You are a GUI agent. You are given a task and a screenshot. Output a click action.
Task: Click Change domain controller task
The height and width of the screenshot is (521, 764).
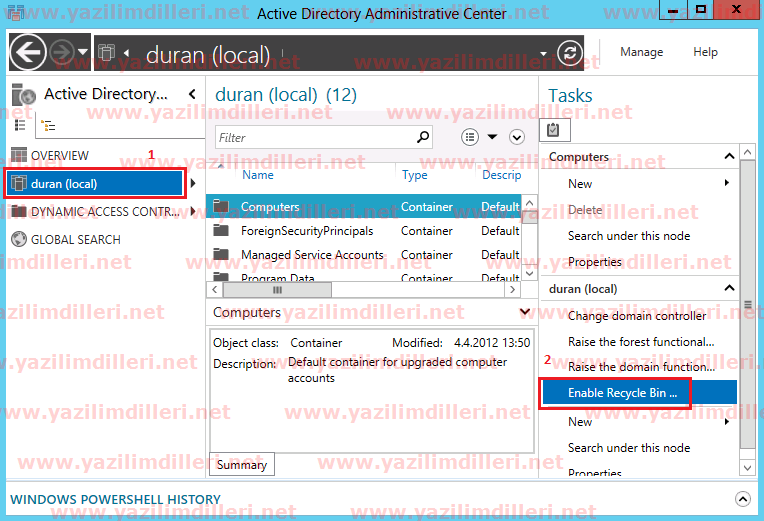[x=636, y=316]
